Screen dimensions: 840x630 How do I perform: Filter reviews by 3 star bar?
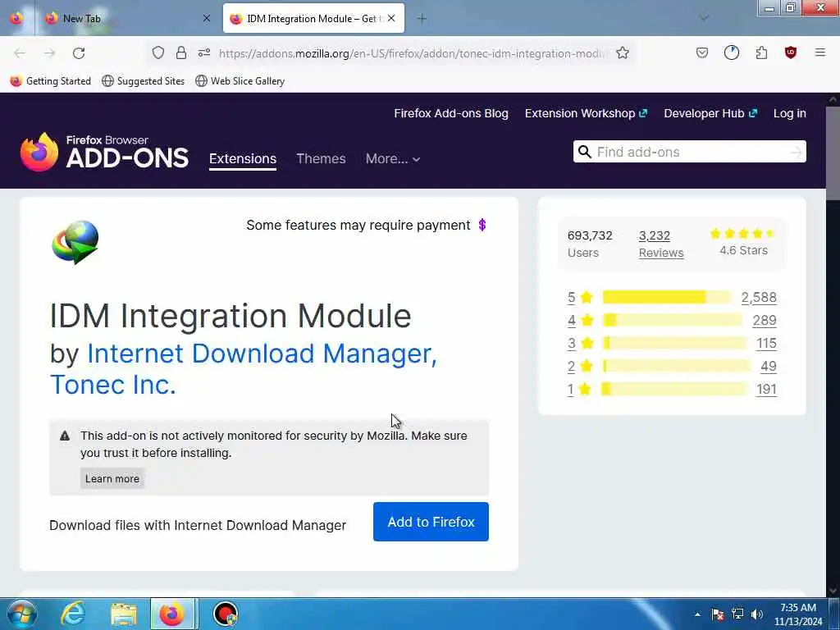point(674,344)
